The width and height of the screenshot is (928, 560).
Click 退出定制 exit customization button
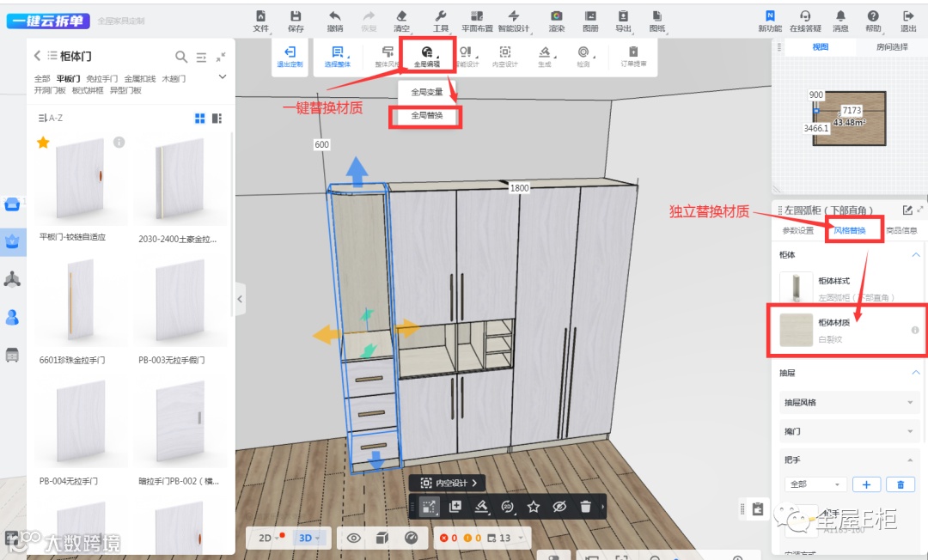click(290, 57)
